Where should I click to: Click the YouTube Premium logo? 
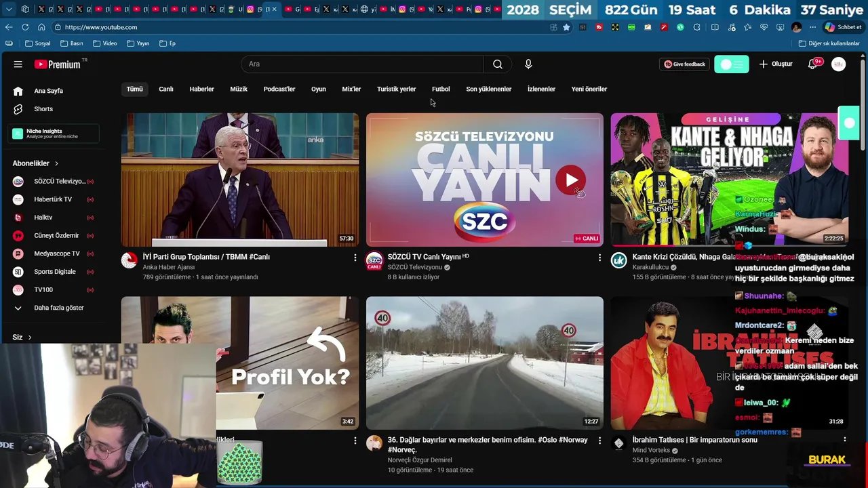(59, 64)
